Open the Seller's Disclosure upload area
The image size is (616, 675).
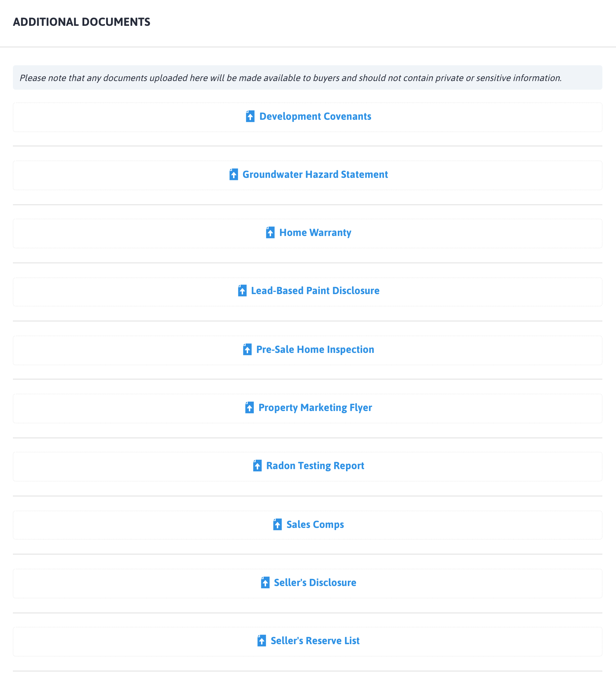pos(314,583)
